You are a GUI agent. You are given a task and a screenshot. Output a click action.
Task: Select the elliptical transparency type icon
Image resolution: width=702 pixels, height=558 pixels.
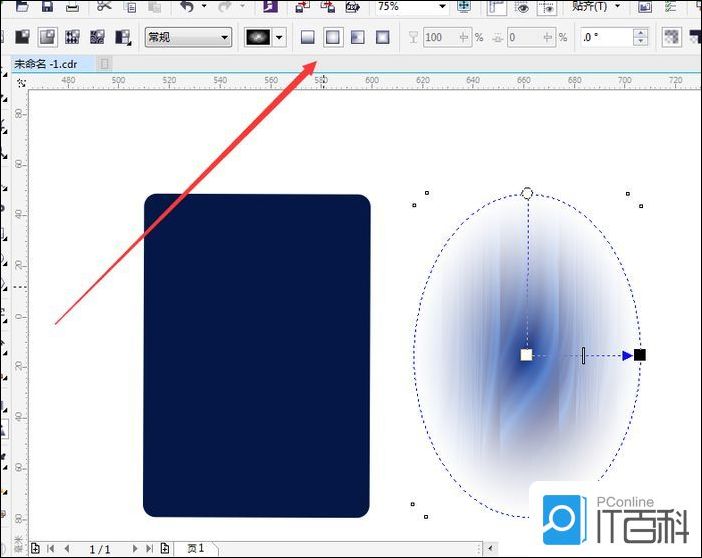333,38
